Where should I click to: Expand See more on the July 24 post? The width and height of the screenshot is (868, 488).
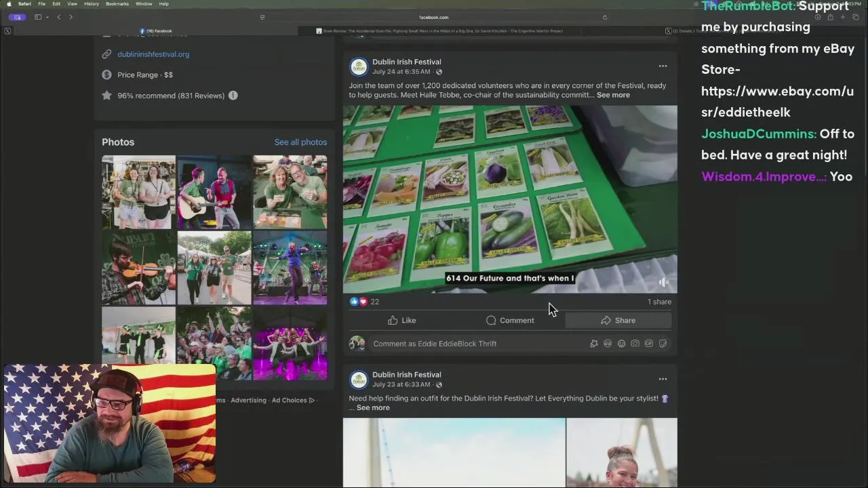(613, 95)
